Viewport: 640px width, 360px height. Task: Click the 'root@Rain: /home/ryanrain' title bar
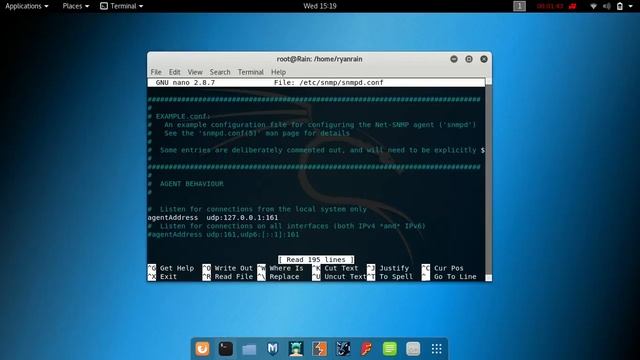pos(320,59)
